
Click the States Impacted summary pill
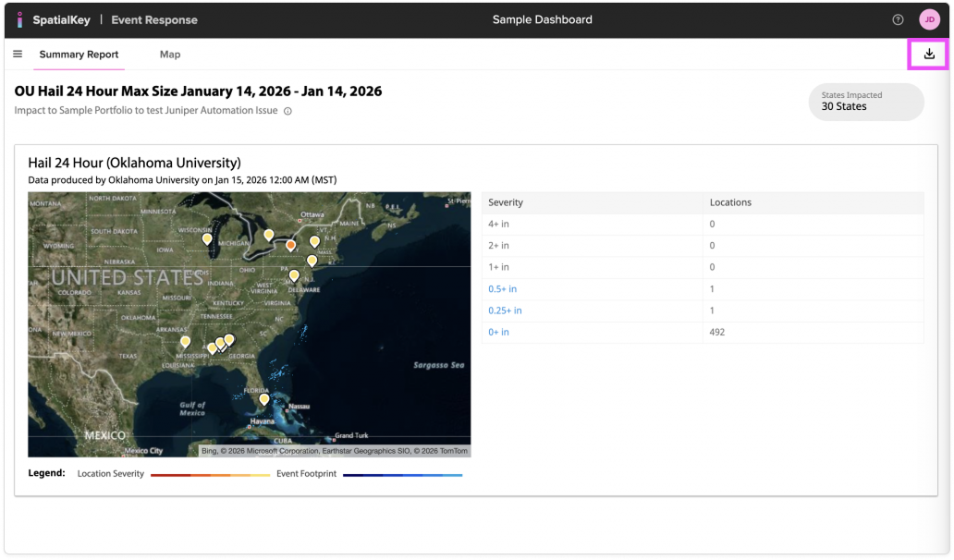865,102
